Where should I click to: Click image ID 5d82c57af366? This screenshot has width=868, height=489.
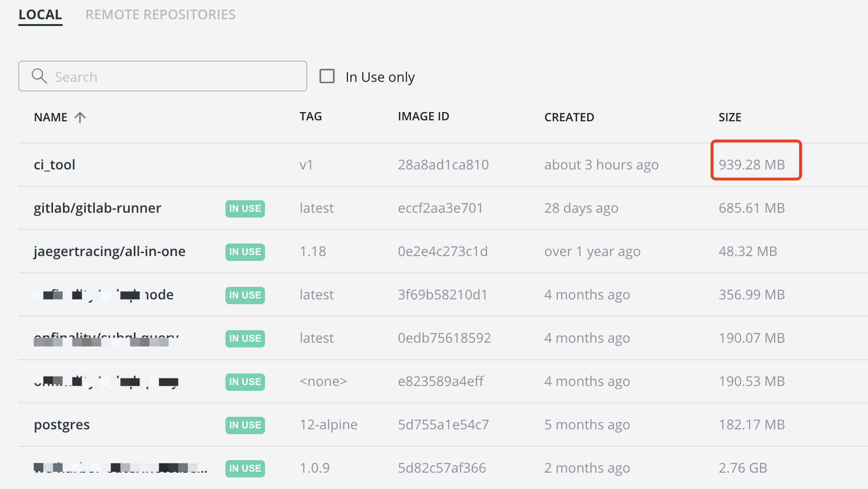tap(442, 468)
